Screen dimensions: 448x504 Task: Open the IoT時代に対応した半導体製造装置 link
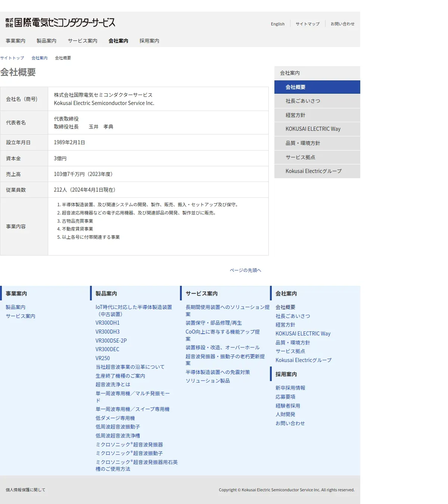coord(134,310)
